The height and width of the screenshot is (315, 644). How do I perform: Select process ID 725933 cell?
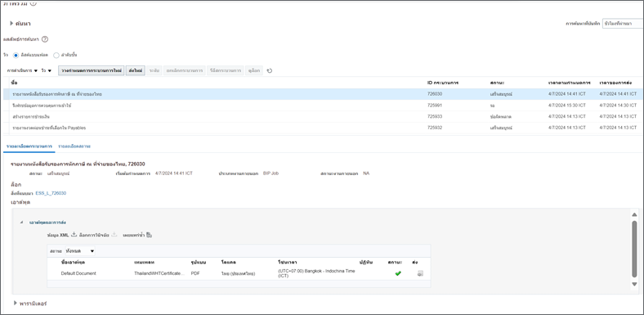click(x=435, y=116)
